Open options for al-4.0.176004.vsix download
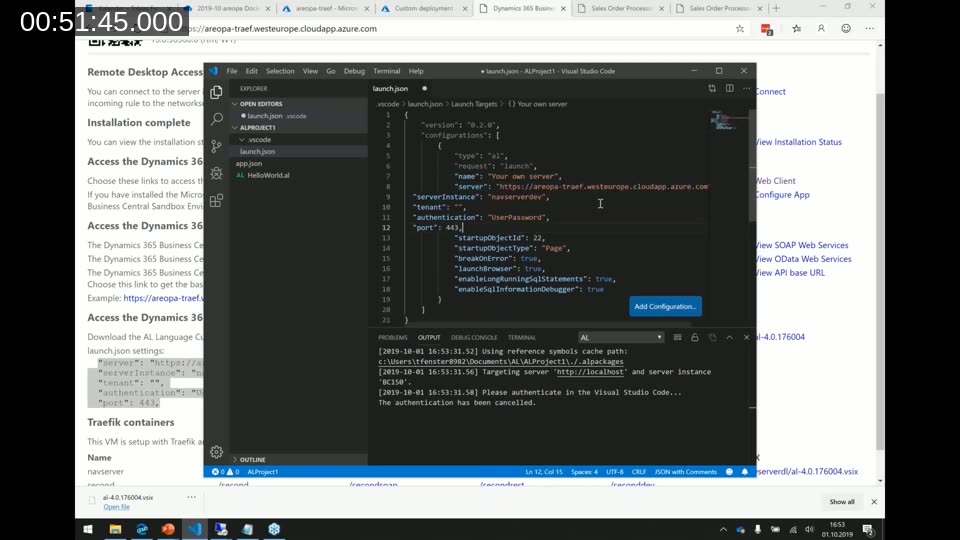This screenshot has height=540, width=960. point(192,497)
